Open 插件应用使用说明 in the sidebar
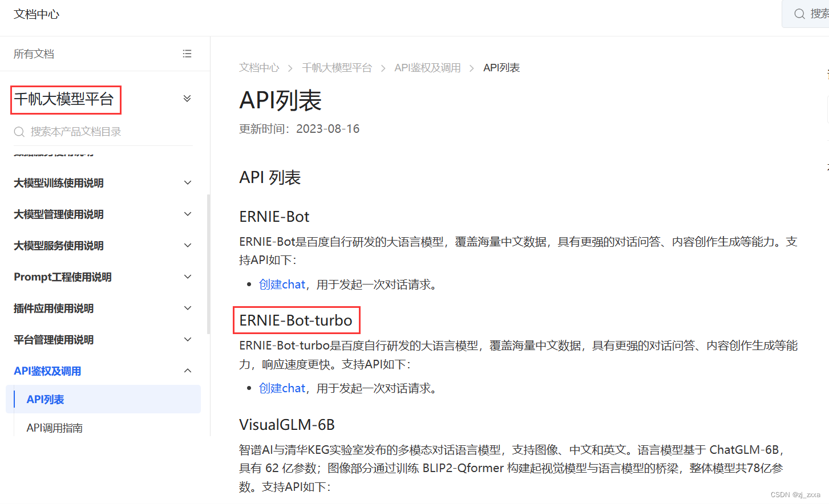The image size is (829, 504). (x=54, y=308)
